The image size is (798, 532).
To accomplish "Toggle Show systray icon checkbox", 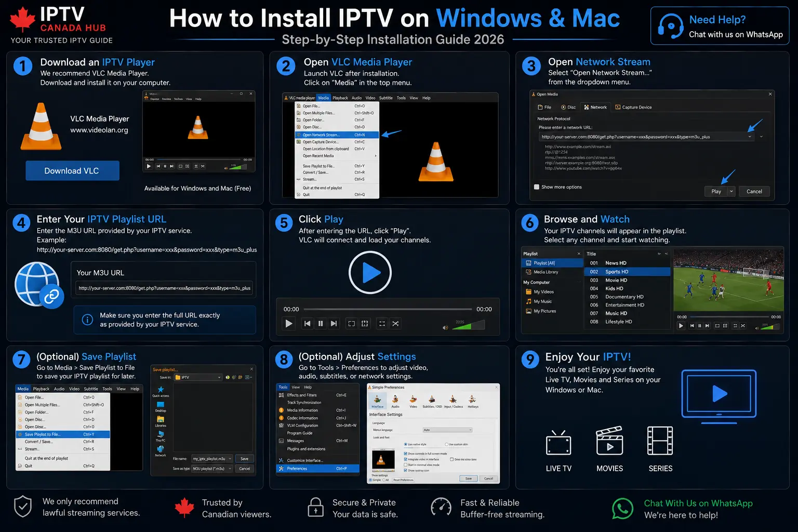I will 405,470.
